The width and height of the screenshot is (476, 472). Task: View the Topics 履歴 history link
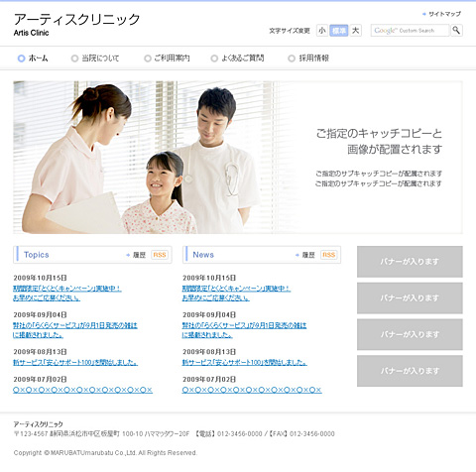click(x=136, y=255)
